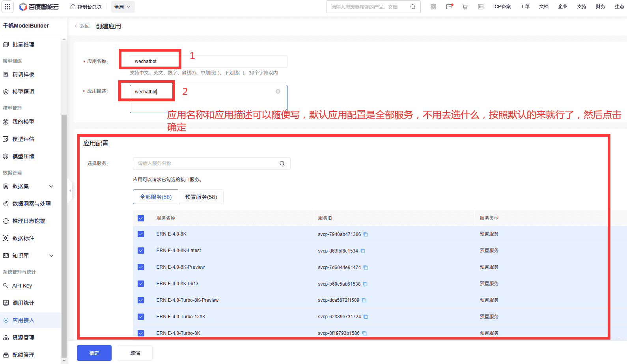This screenshot has width=627, height=364.
Task: Uncheck the ERNIE-4.0-8K-Preview checkbox
Action: [x=141, y=267]
